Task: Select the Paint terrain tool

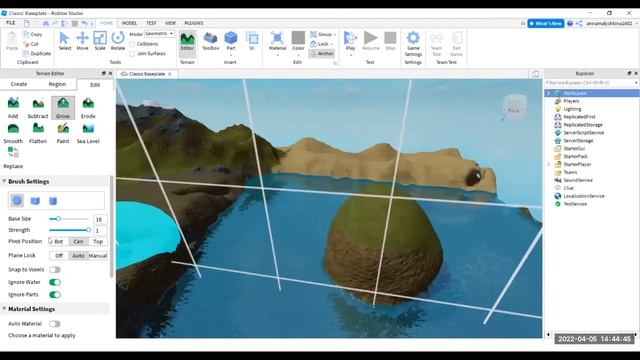Action: pyautogui.click(x=63, y=133)
